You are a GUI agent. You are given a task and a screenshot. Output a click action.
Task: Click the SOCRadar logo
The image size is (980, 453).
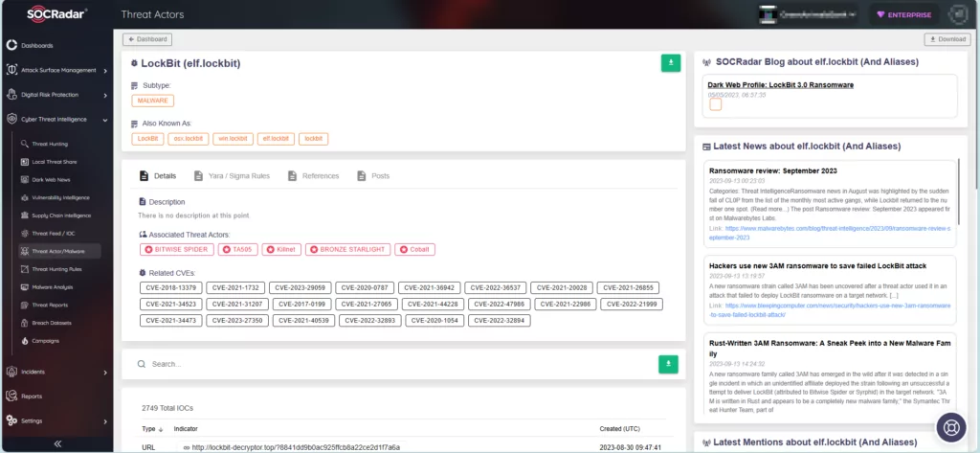(56, 13)
